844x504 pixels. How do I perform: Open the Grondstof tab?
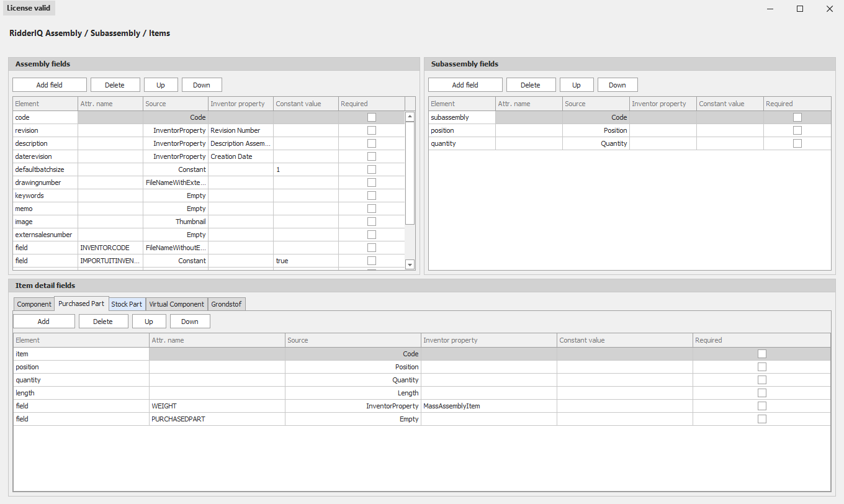tap(226, 304)
